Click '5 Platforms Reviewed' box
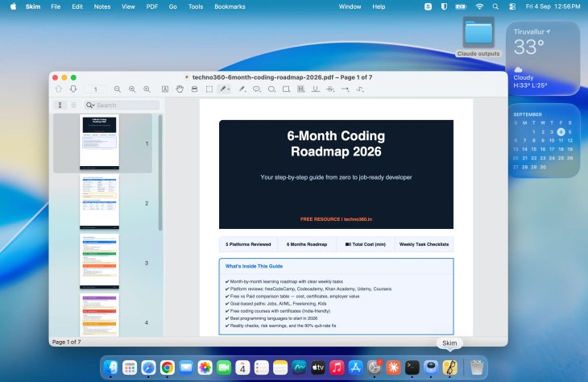Image resolution: width=588 pixels, height=382 pixels. point(248,244)
